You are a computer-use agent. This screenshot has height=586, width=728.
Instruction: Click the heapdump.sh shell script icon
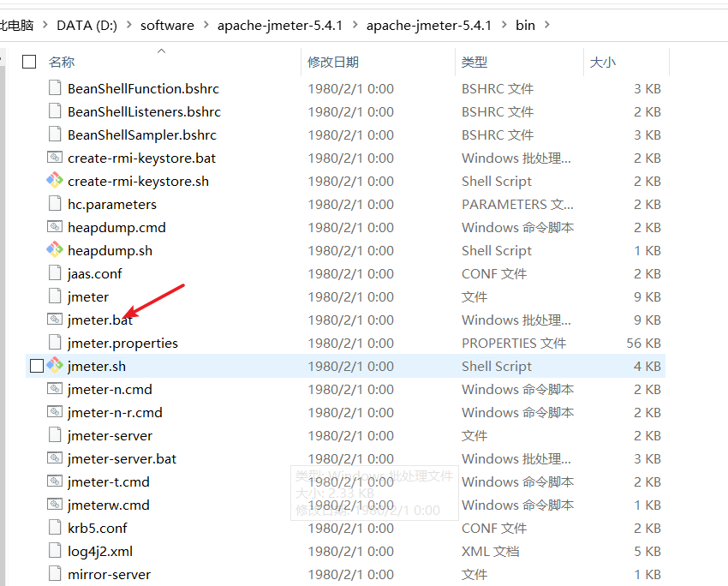(55, 249)
